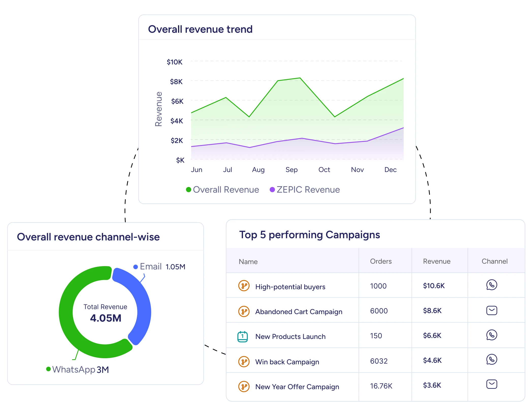The height and width of the screenshot is (411, 532).
Task: Click the Win back Campaign journey icon
Action: pos(244,362)
